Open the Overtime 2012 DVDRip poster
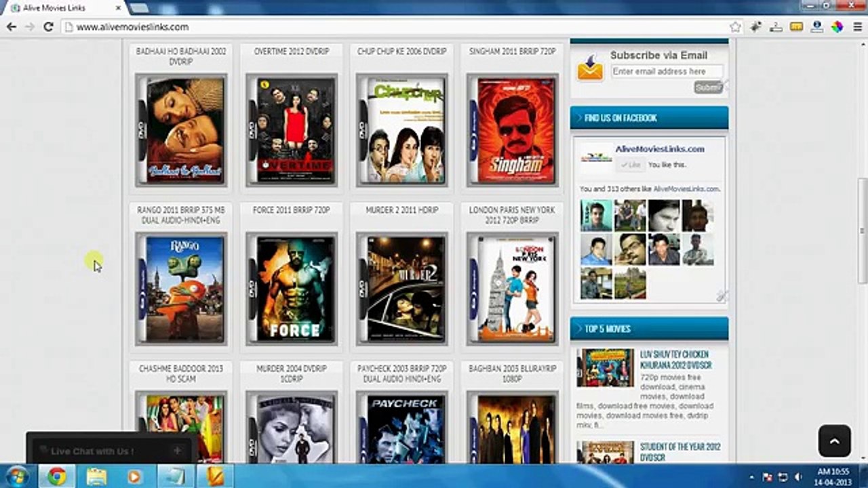The height and width of the screenshot is (488, 868). coord(292,130)
